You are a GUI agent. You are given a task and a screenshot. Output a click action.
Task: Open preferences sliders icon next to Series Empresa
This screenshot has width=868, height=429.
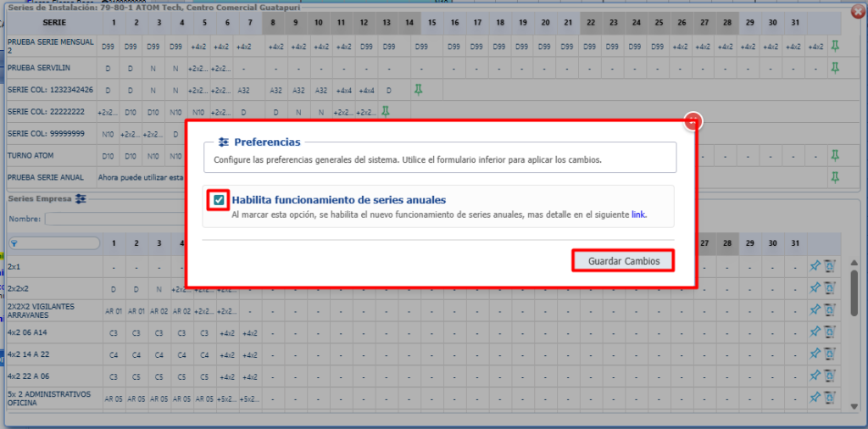[x=81, y=198]
